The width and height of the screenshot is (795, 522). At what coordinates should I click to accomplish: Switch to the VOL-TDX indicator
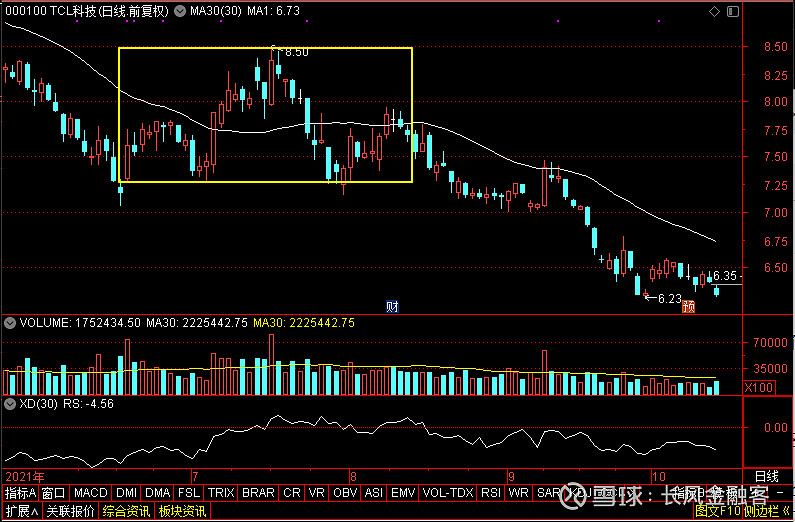[447, 493]
